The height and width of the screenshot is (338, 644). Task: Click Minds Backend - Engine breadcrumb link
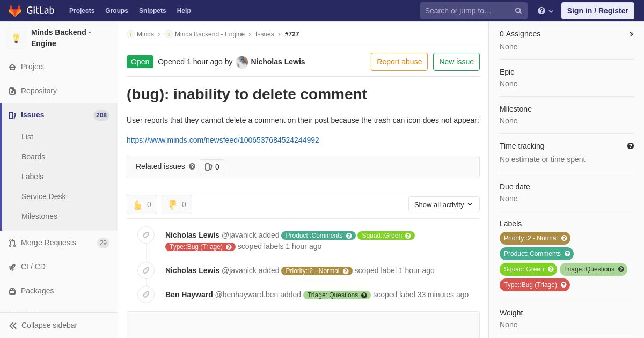(210, 34)
